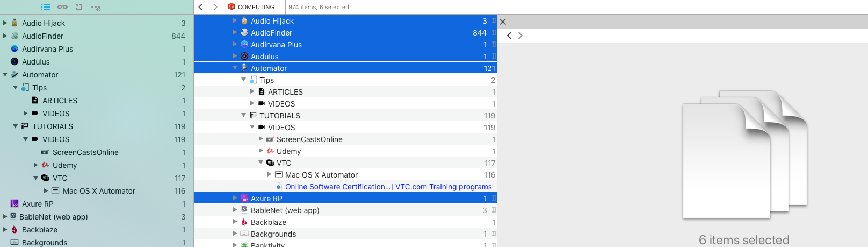This screenshot has width=868, height=247.
Task: Collapse Automator in the main list
Action: [x=235, y=68]
